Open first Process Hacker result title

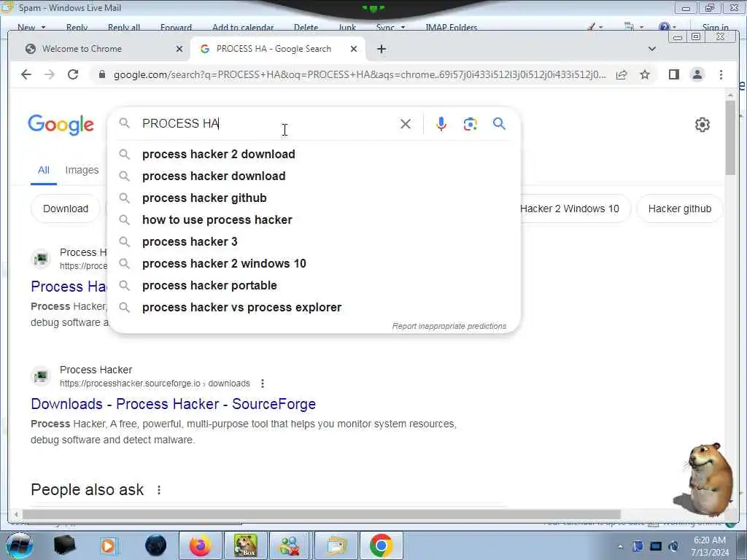point(69,287)
